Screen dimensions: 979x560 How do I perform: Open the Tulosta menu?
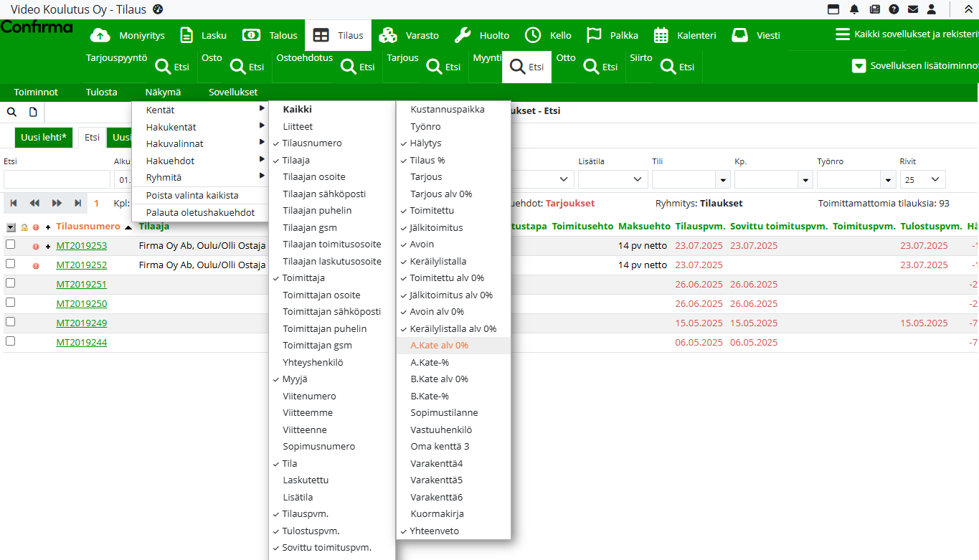[x=101, y=92]
